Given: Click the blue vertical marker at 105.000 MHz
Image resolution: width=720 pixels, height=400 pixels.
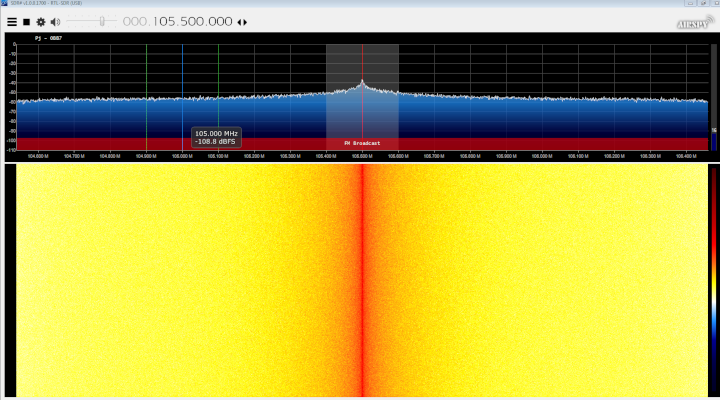Looking at the screenshot, I should click(x=182, y=96).
